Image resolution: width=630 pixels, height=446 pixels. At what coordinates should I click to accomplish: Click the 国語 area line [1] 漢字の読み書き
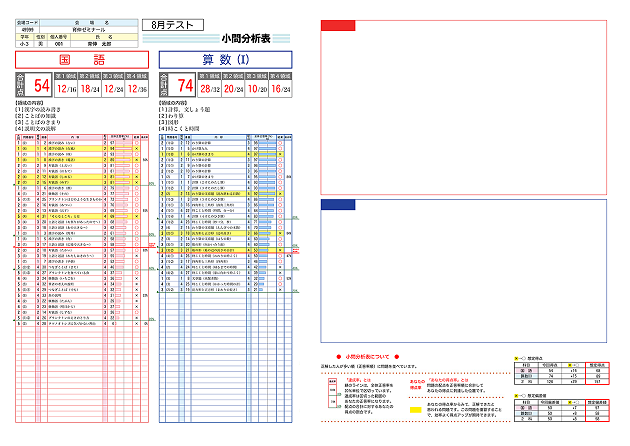[38, 109]
